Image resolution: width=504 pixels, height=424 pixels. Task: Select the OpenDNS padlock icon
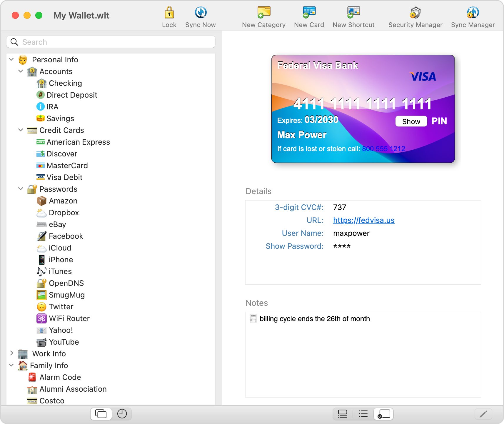coord(41,283)
